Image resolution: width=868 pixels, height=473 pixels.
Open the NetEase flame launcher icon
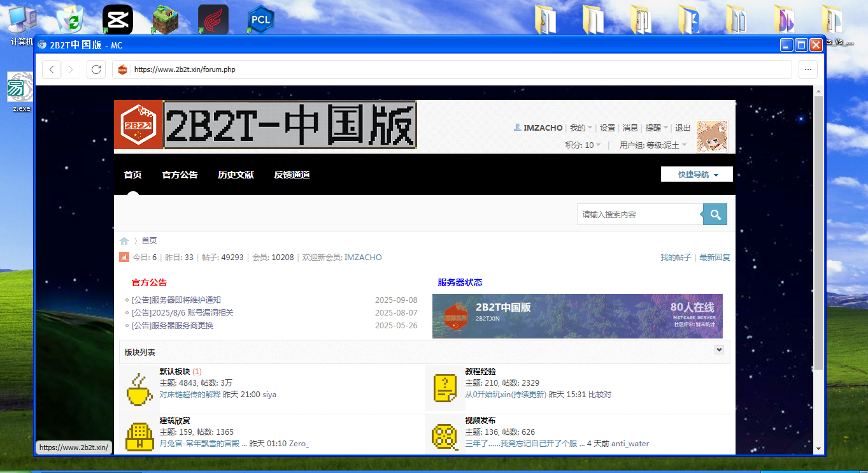coord(213,18)
